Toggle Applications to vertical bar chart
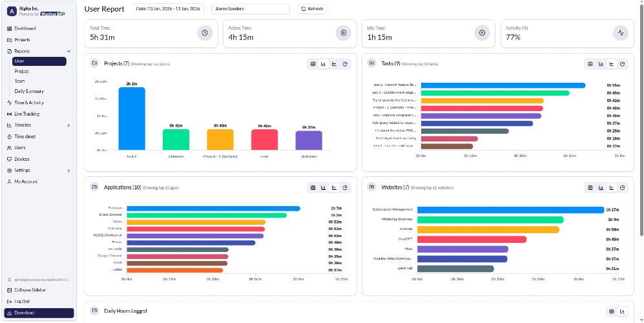 point(324,188)
